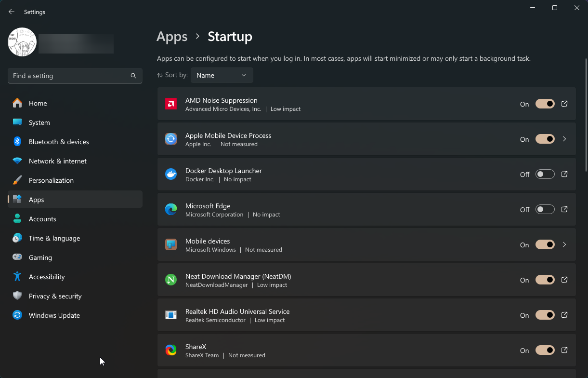Click the Microsoft Edge app icon

click(171, 209)
